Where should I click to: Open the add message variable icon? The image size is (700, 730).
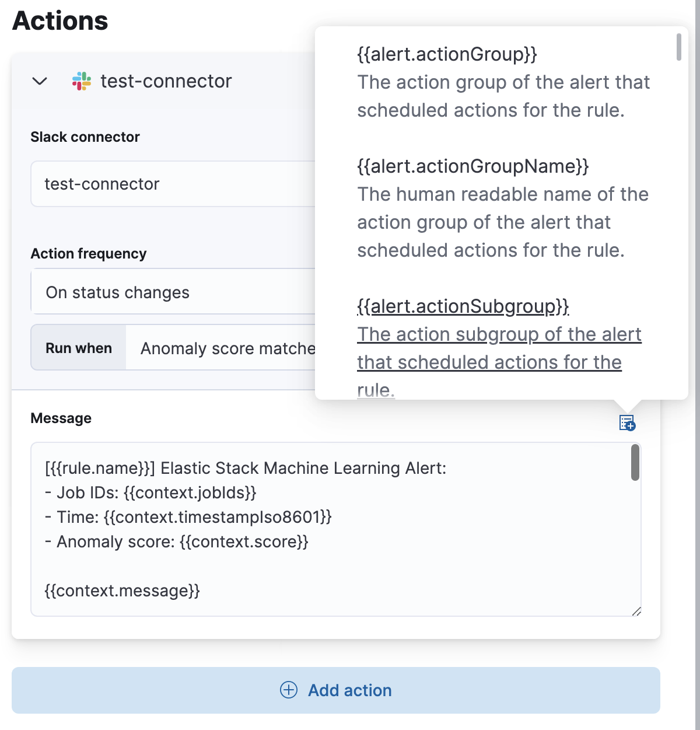626,422
